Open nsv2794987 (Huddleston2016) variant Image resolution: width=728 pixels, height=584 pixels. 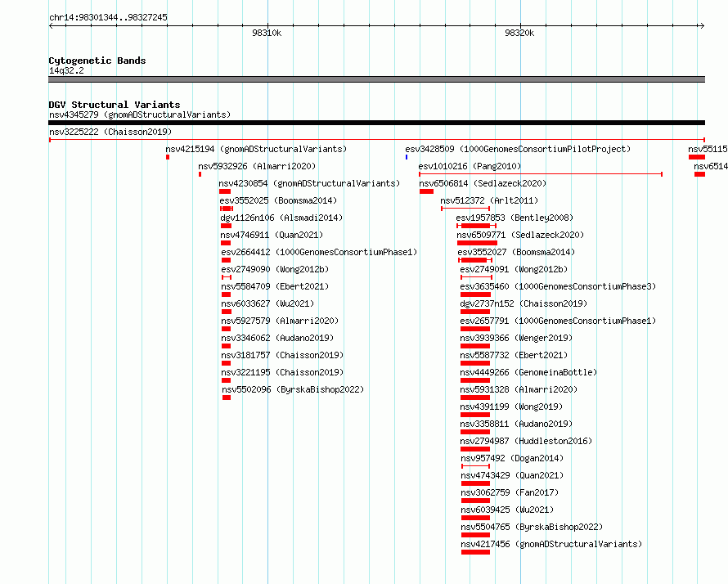(x=527, y=441)
